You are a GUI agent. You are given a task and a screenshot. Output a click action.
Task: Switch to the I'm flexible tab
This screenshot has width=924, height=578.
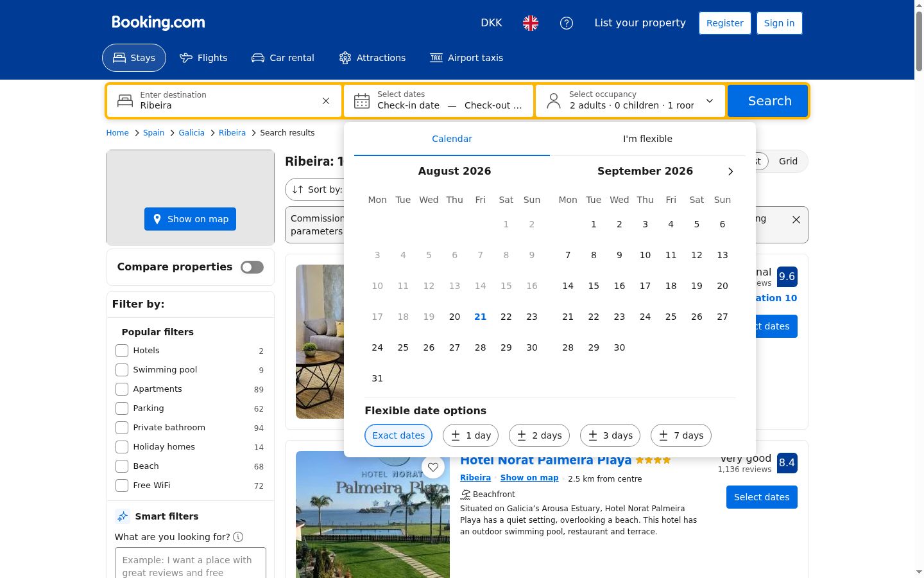[x=647, y=139]
